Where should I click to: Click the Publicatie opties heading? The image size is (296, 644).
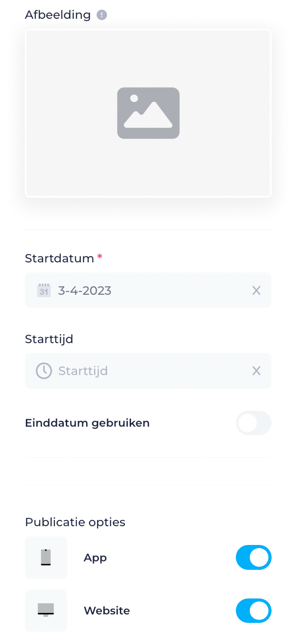click(75, 521)
